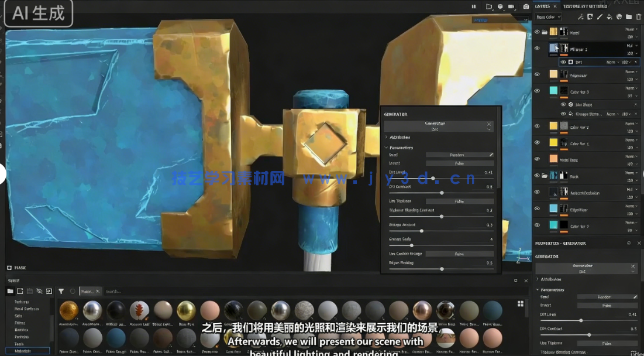644x356 pixels.
Task: Select the Export resources icon in Shelf toolbar
Action: coord(49,291)
